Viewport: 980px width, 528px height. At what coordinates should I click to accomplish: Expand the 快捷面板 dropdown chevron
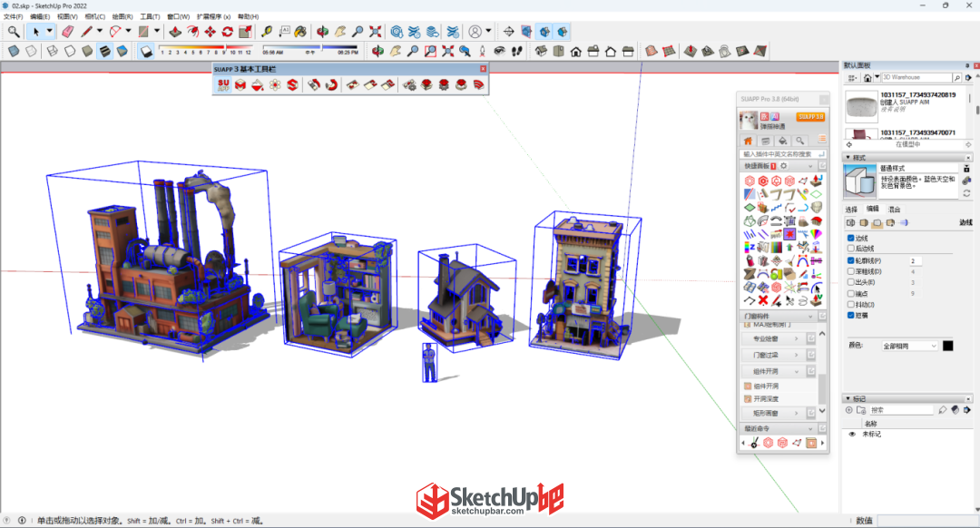(810, 166)
